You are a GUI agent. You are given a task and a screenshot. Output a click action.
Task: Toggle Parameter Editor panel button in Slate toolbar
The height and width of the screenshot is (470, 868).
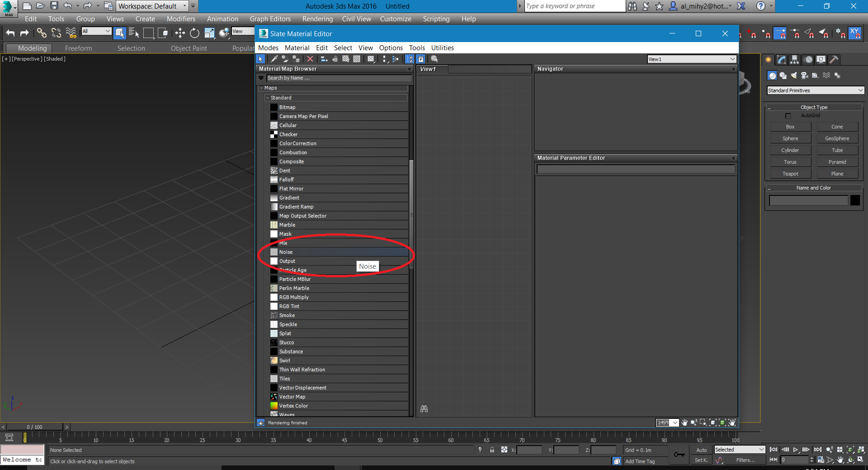click(421, 59)
